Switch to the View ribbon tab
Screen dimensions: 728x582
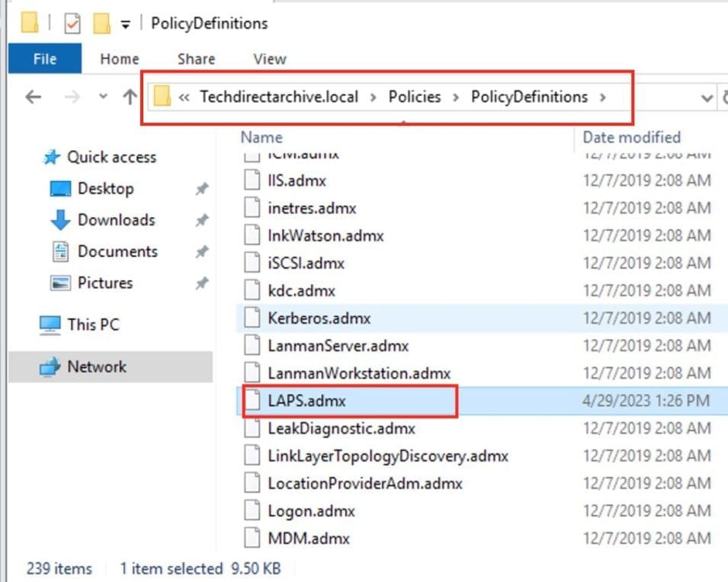[x=269, y=59]
